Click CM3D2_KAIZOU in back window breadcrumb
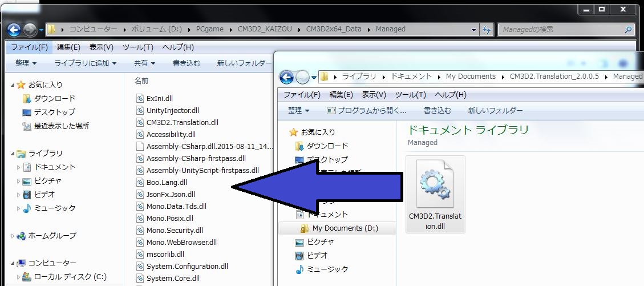 (x=265, y=29)
